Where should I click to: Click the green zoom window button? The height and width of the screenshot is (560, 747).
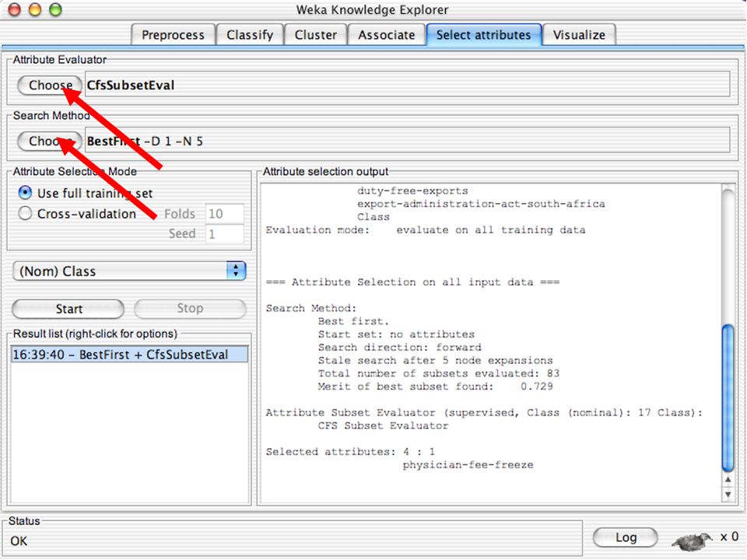[x=56, y=9]
